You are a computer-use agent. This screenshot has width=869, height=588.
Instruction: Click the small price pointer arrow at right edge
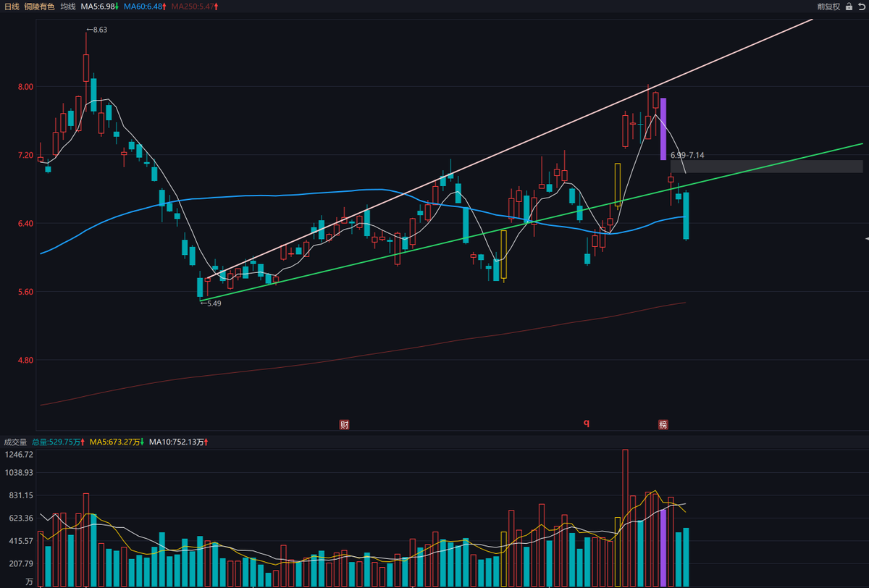tap(865, 238)
